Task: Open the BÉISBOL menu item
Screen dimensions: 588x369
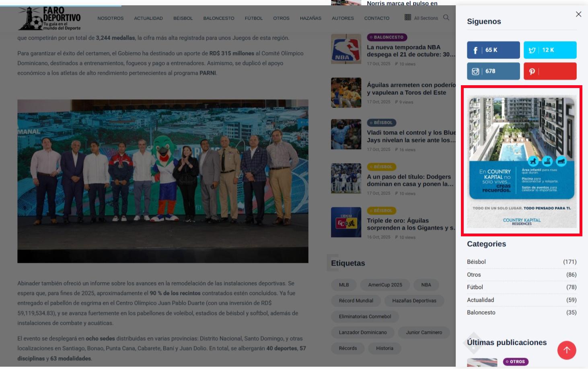Action: coord(183,18)
